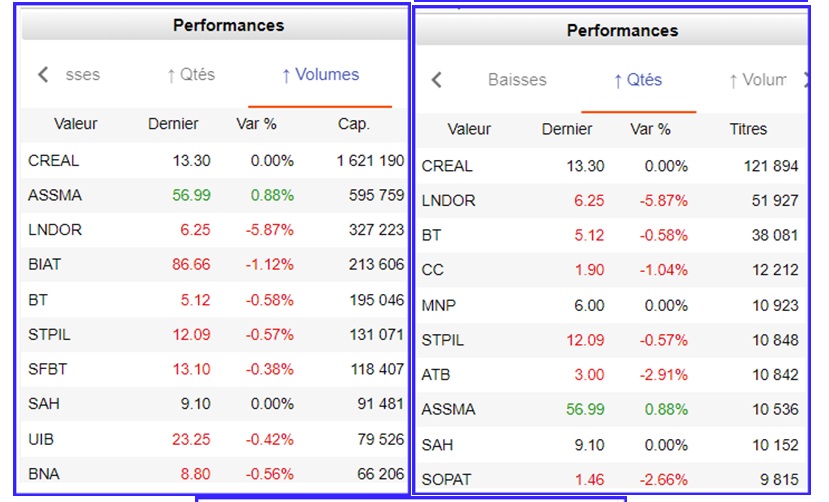This screenshot has height=502, width=829.
Task: Sort by the Titres column header
Action: [748, 129]
